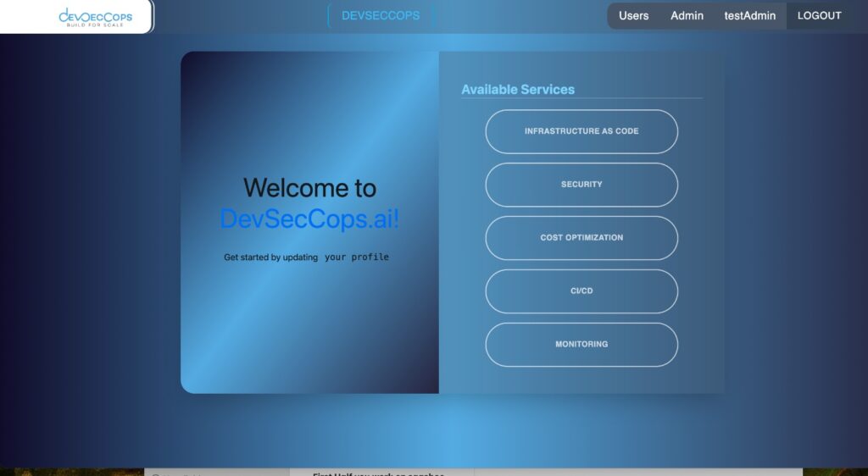Viewport: 868px width, 476px height.
Task: Click the 'Welcome to' heading text
Action: [x=309, y=187]
